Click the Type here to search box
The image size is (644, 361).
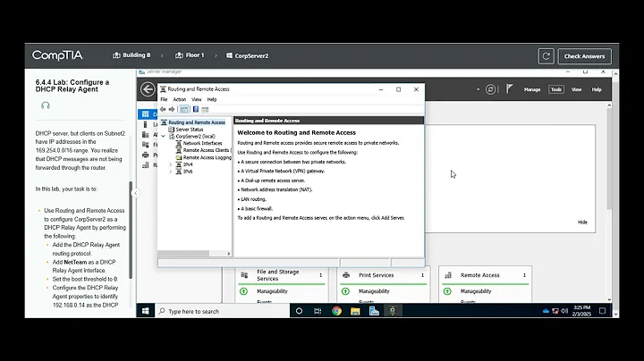point(222,311)
